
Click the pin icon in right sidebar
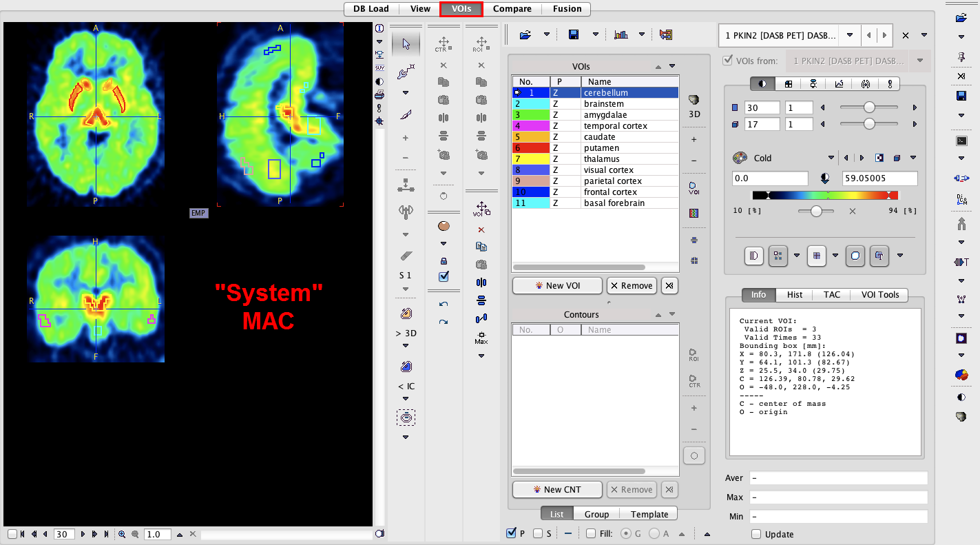coord(961,56)
